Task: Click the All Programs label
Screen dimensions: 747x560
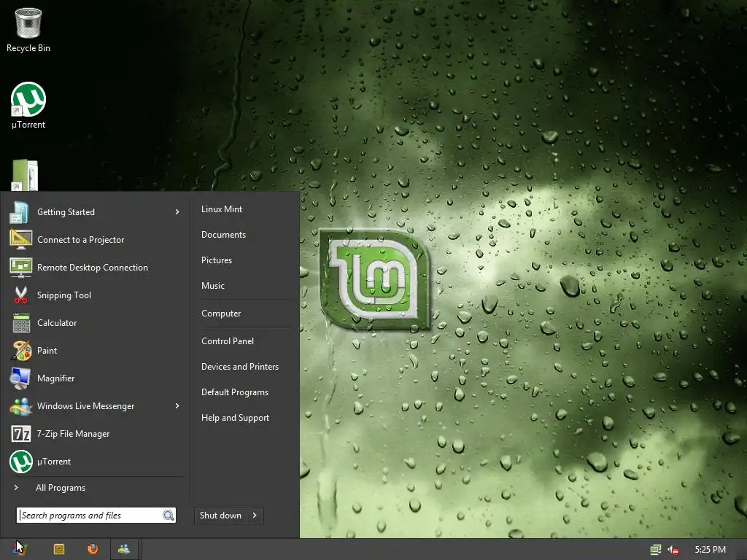Action: click(x=61, y=488)
